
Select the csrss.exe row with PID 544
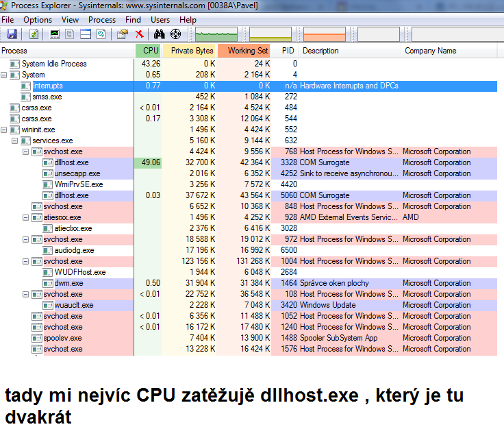tap(249, 119)
